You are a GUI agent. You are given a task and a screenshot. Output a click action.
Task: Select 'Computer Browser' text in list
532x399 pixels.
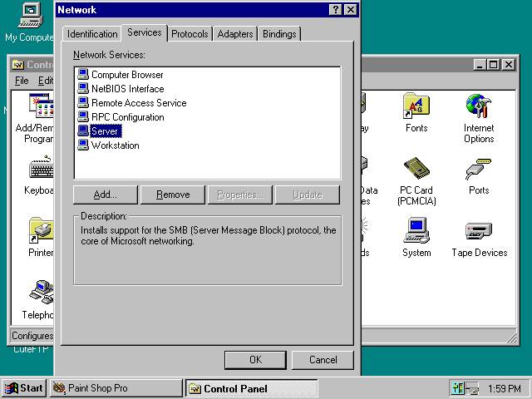[127, 75]
